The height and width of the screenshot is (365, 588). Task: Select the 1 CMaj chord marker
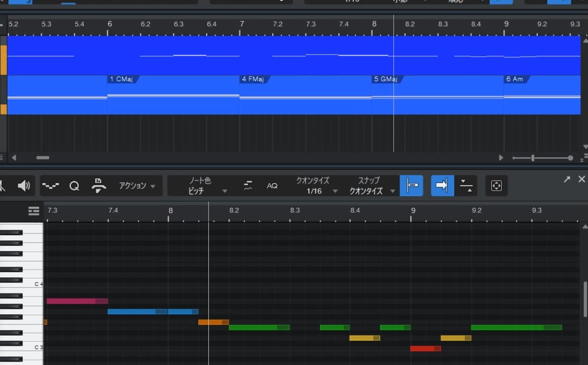pos(123,79)
